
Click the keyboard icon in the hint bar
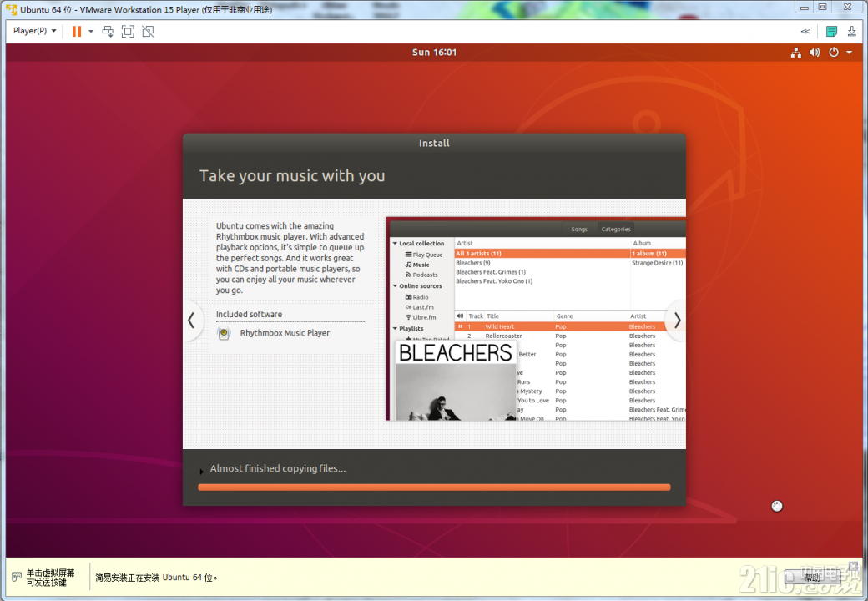tap(17, 577)
